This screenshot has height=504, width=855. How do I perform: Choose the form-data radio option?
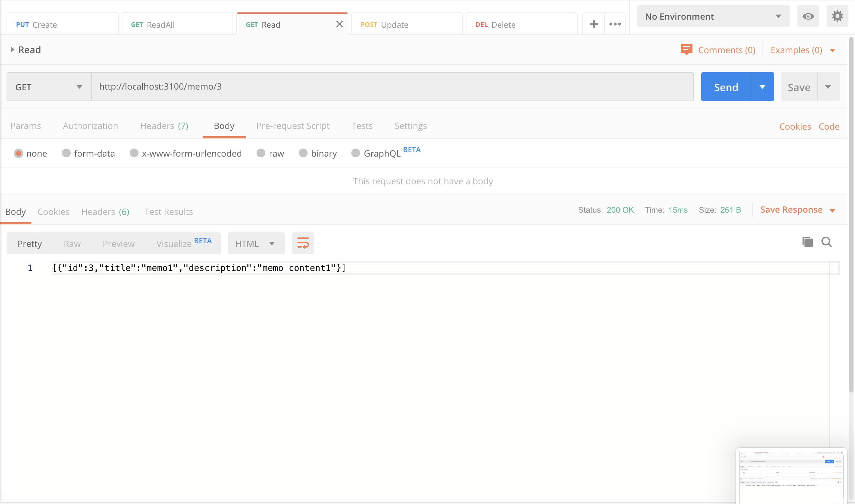coord(66,153)
